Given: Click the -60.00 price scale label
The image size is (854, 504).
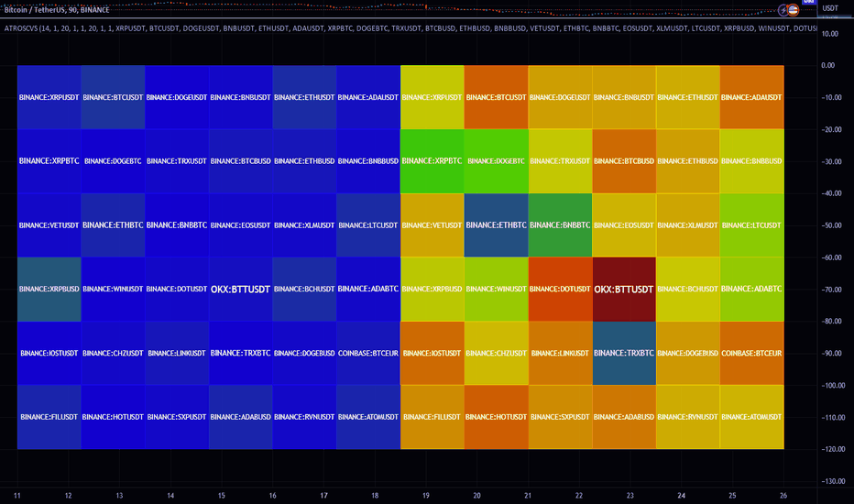Looking at the screenshot, I should [x=832, y=257].
